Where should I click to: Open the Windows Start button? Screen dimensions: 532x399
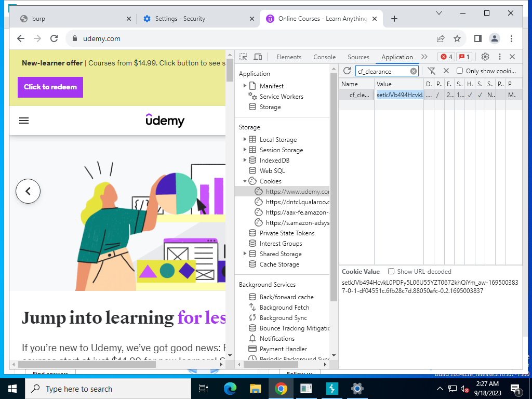12,389
